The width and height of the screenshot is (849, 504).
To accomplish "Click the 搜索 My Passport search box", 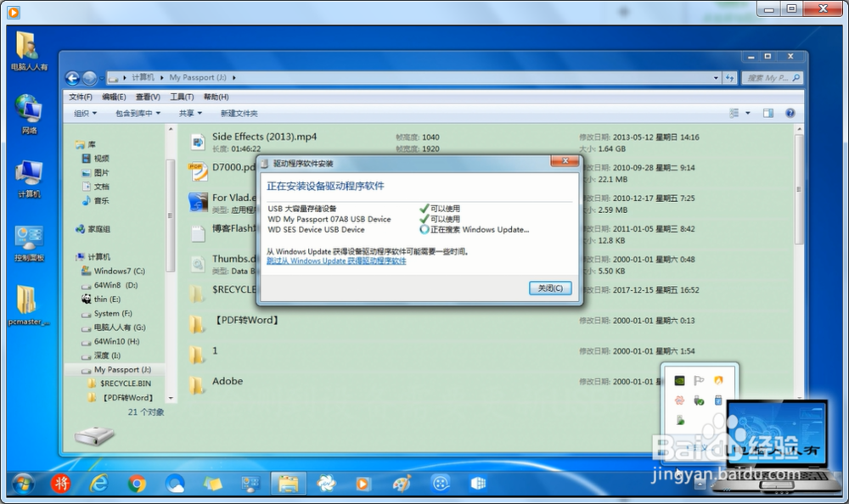I will [772, 78].
